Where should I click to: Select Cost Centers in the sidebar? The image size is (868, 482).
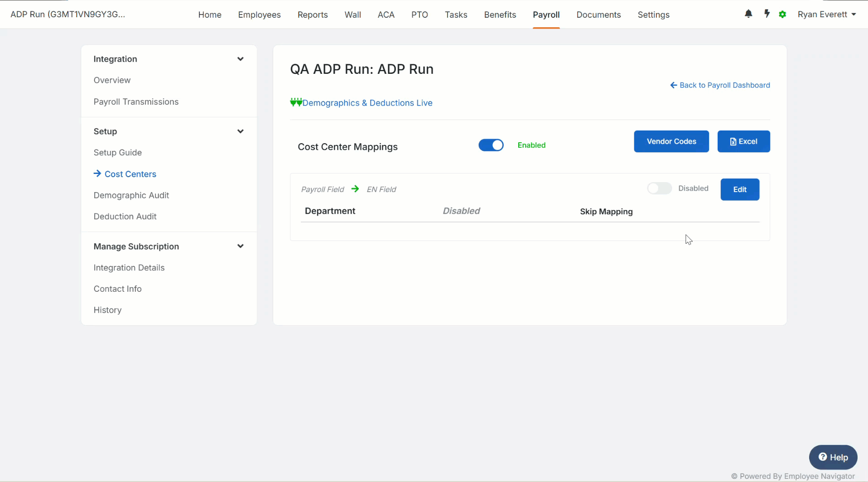(x=130, y=174)
